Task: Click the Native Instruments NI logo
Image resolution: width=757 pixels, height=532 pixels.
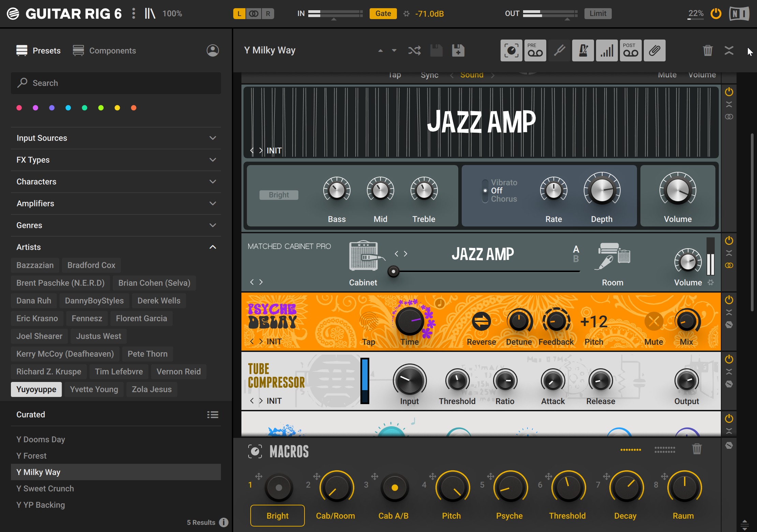Action: click(x=739, y=14)
